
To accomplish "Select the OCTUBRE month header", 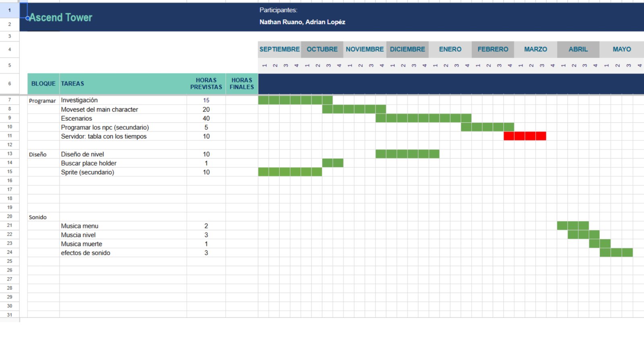I will 322,49.
